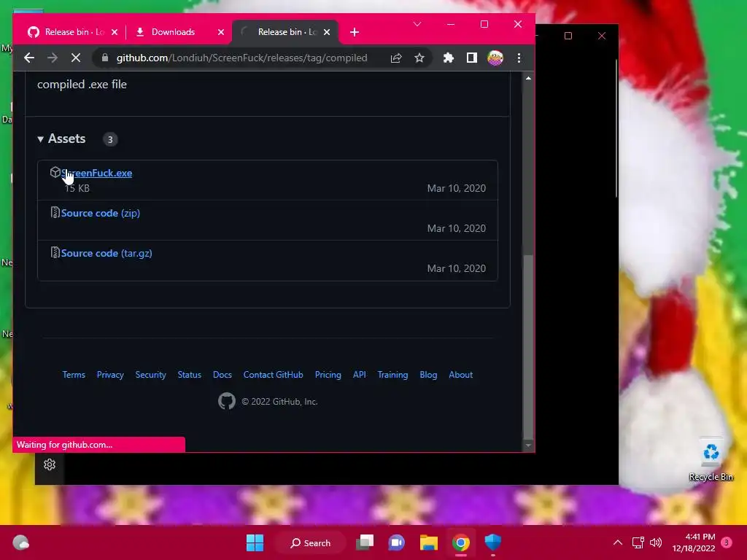Viewport: 747px width, 560px height.
Task: Open Task View on the taskbar
Action: tap(365, 542)
